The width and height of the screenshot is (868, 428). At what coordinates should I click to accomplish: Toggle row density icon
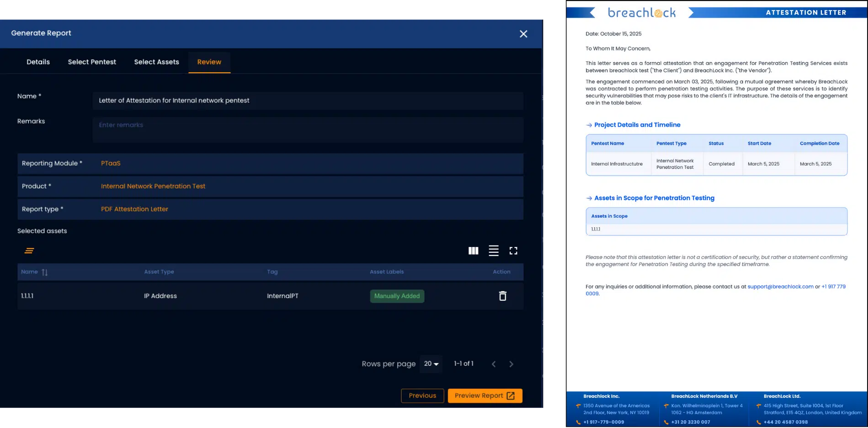click(x=493, y=251)
